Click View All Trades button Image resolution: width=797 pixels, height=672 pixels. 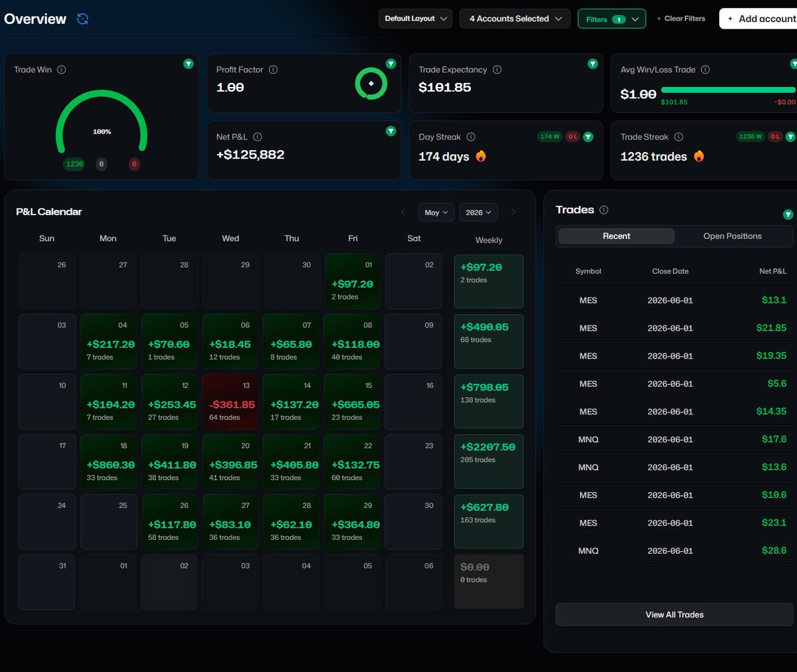pos(674,615)
